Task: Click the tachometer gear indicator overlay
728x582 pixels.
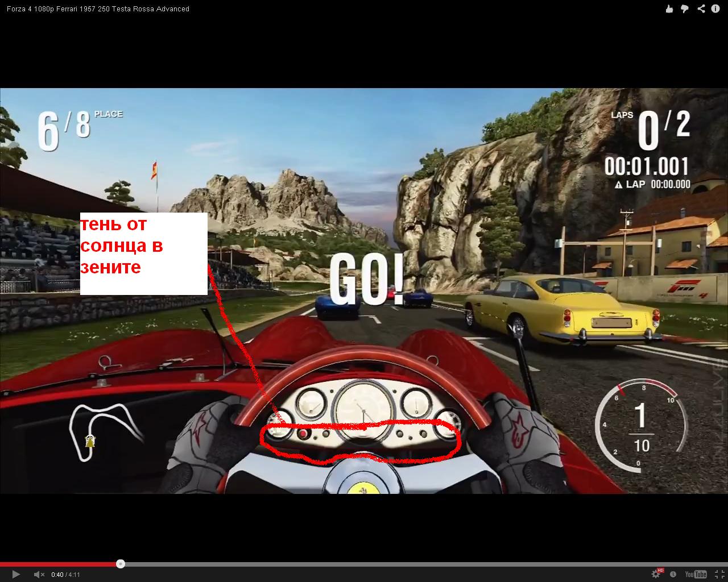Action: 640,426
